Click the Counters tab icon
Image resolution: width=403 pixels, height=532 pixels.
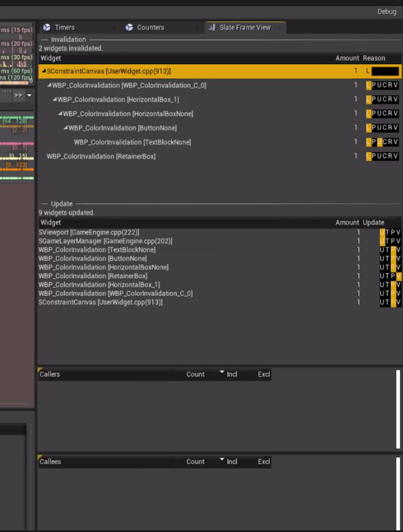[129, 28]
